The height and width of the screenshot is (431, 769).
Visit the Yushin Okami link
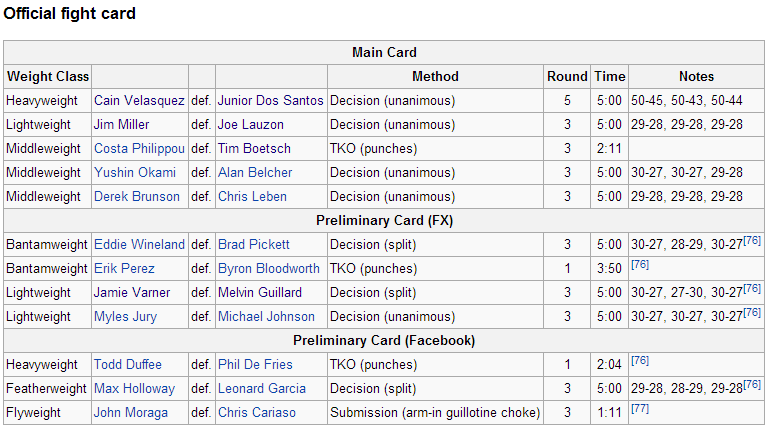[x=135, y=173]
